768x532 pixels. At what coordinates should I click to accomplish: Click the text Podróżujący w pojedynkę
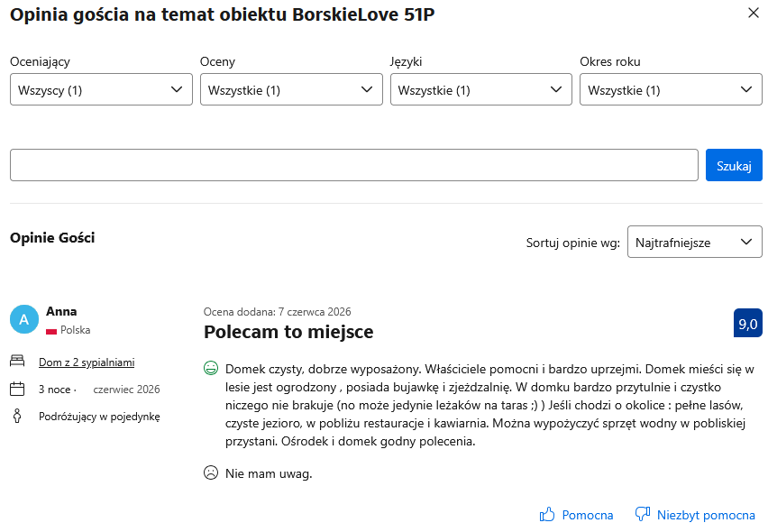point(99,417)
